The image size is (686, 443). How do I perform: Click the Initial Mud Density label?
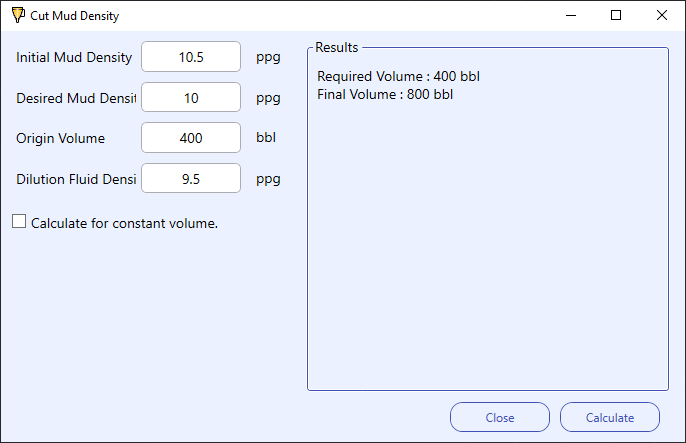tap(74, 57)
